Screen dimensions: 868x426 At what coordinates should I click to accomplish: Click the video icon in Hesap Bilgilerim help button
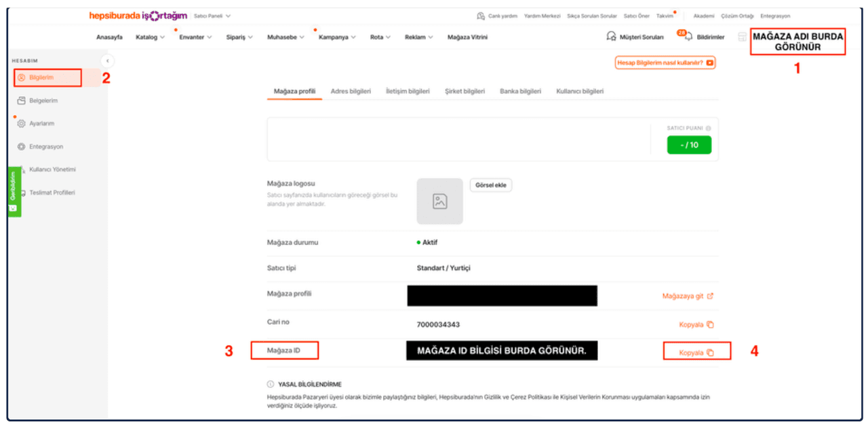[x=709, y=63]
